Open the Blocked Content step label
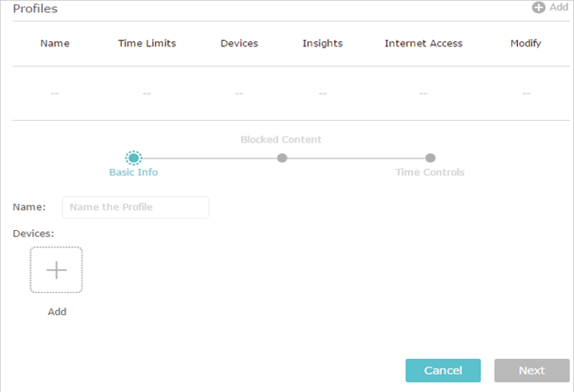Viewport: 574px width, 392px height. point(281,139)
